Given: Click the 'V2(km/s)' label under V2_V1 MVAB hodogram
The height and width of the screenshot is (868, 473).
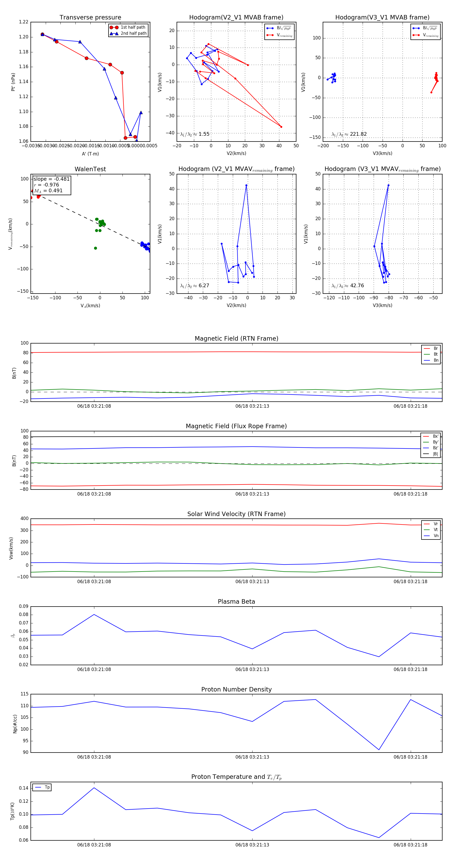Looking at the screenshot, I should (x=236, y=153).
